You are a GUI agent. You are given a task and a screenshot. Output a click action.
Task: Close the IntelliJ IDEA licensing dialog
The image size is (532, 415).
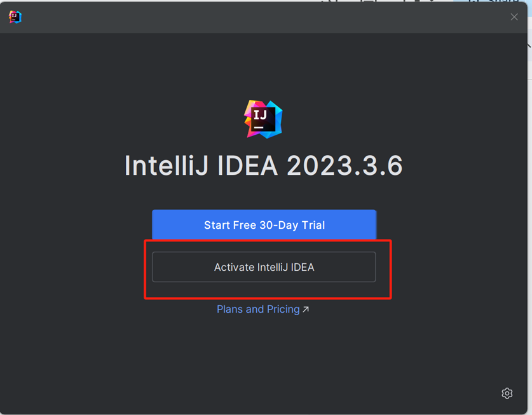click(514, 17)
